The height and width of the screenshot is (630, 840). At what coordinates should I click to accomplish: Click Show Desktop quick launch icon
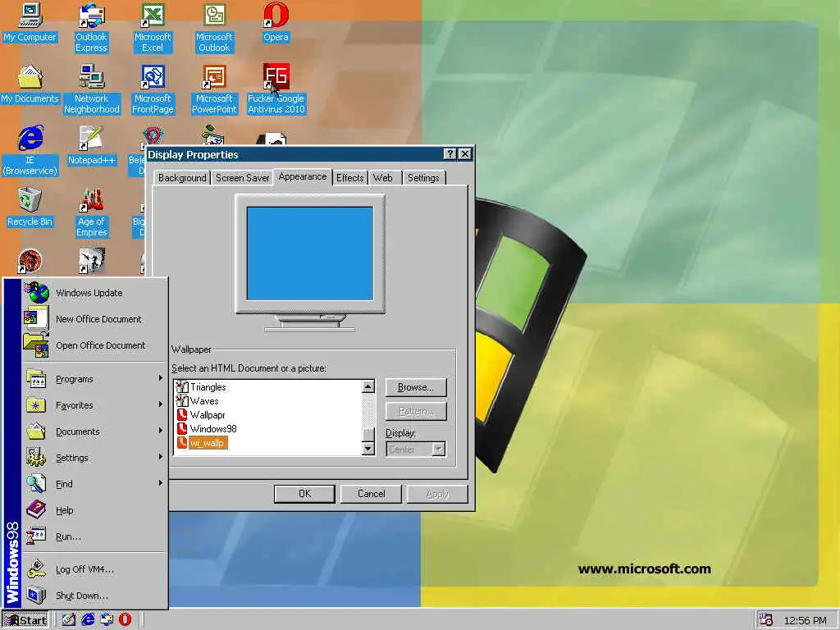(x=69, y=620)
